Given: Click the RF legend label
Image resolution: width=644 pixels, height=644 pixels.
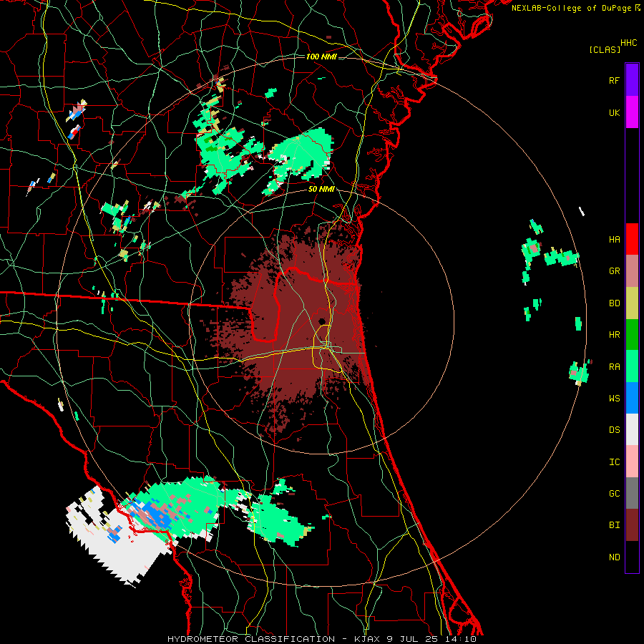Looking at the screenshot, I should pos(614,80).
